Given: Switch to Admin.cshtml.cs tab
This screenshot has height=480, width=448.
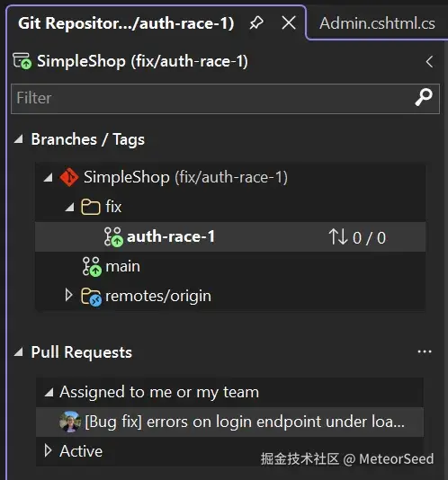Looking at the screenshot, I should (377, 23).
